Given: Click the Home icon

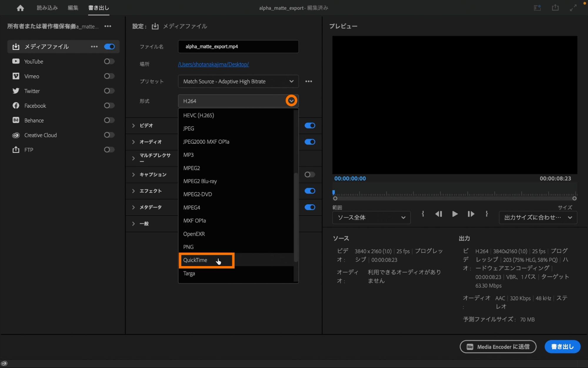Looking at the screenshot, I should tap(20, 8).
